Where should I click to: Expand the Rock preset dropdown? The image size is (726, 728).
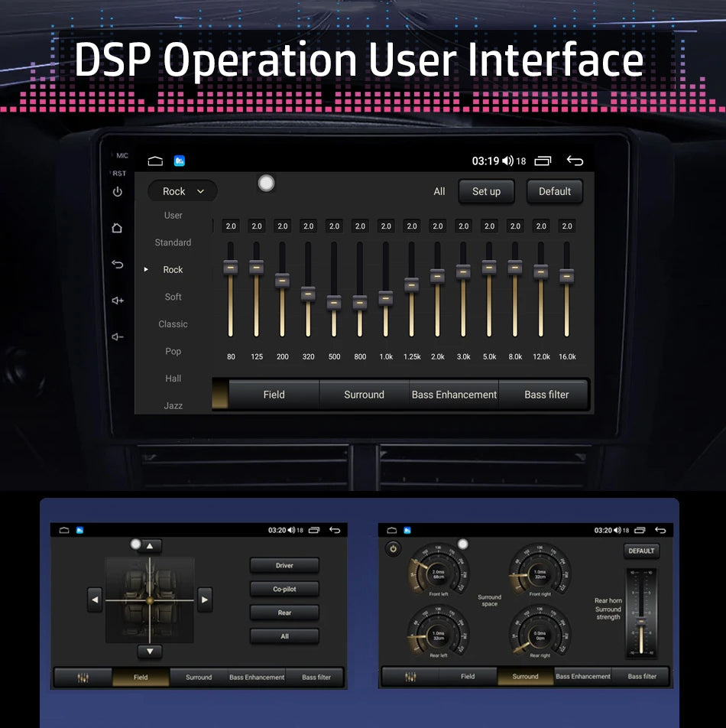tap(183, 191)
